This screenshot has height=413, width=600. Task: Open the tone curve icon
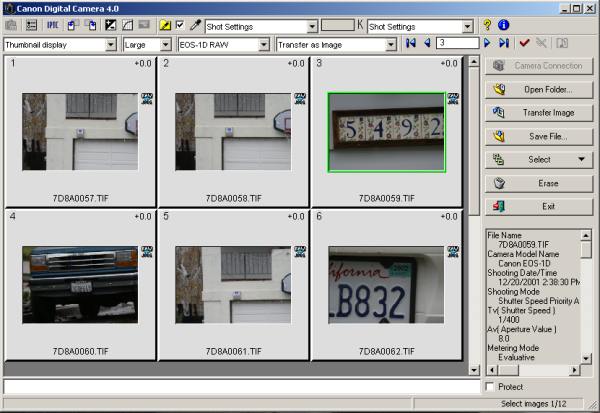point(127,26)
